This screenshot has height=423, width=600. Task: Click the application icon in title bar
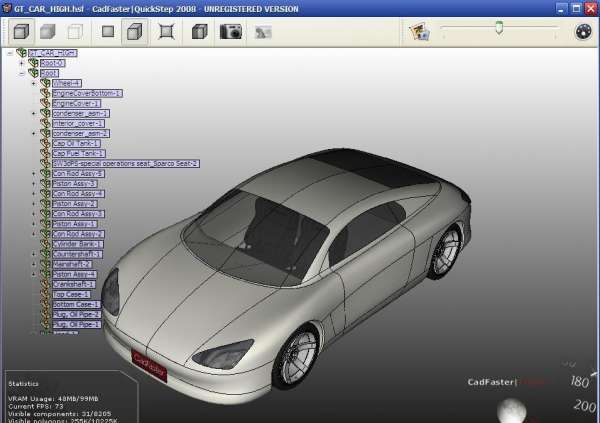click(x=7, y=8)
